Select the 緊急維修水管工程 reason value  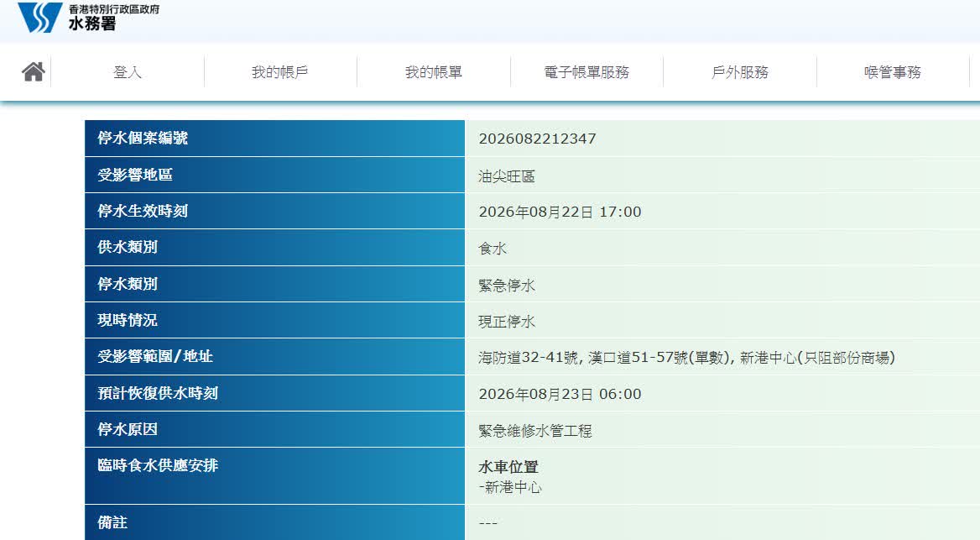click(535, 431)
